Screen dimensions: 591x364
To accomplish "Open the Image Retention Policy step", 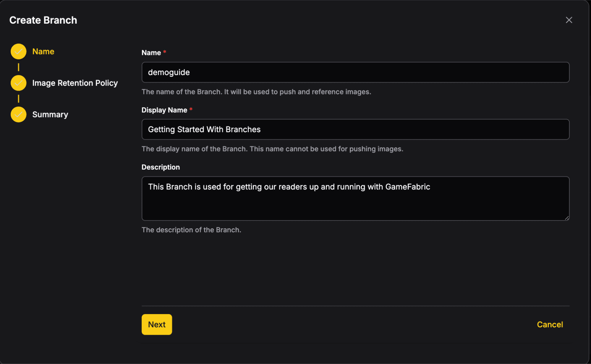I will coord(75,83).
